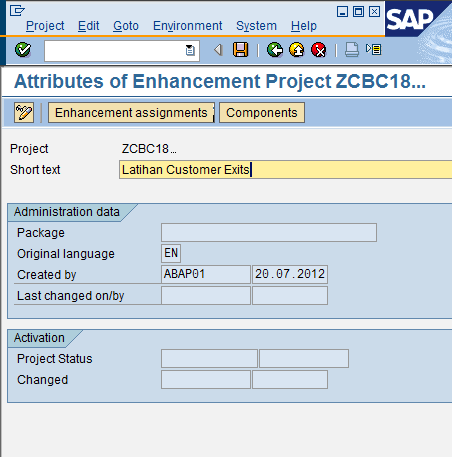Open the command field history dropdown
This screenshot has width=452, height=457.
coord(190,50)
